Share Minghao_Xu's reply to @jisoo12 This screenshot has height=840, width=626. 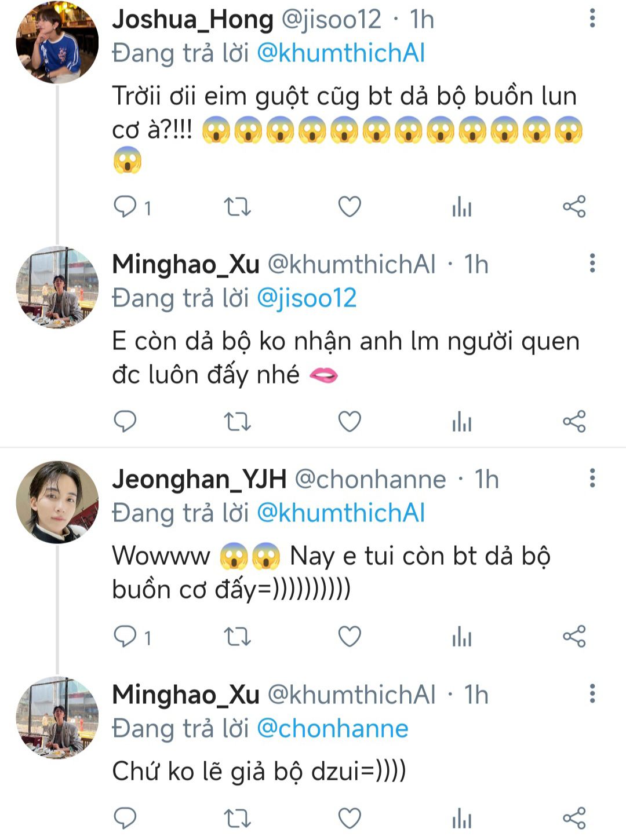(x=574, y=422)
